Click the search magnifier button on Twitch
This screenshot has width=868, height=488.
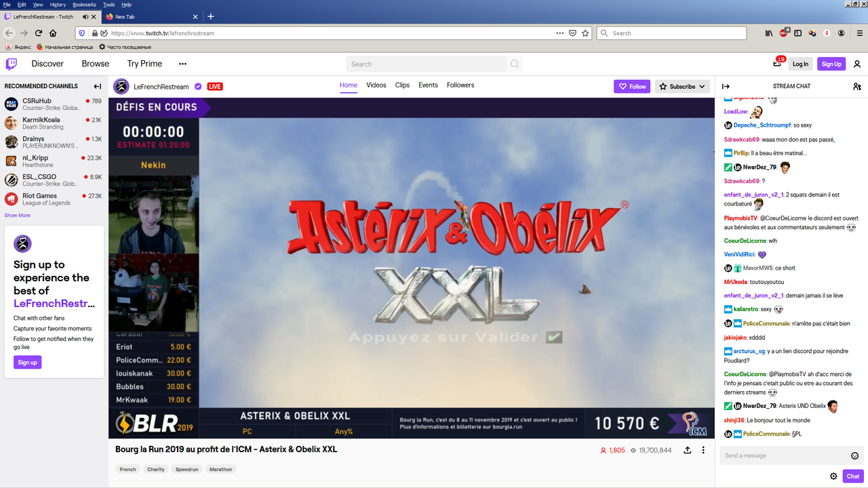(515, 64)
